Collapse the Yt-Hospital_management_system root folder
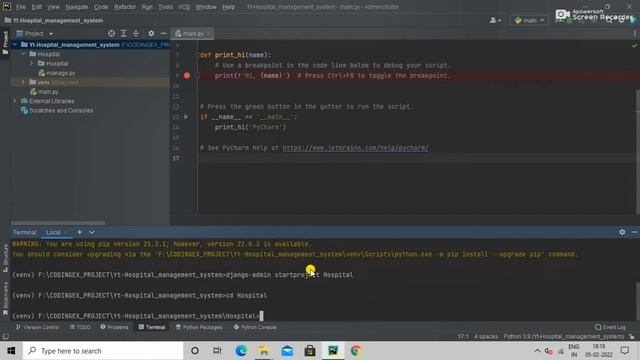The height and width of the screenshot is (360, 640). (15, 44)
